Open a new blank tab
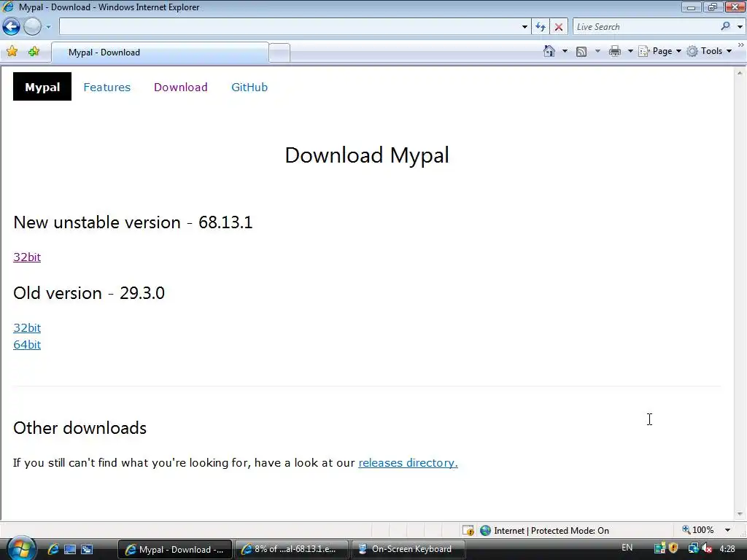The height and width of the screenshot is (560, 747). [x=279, y=52]
